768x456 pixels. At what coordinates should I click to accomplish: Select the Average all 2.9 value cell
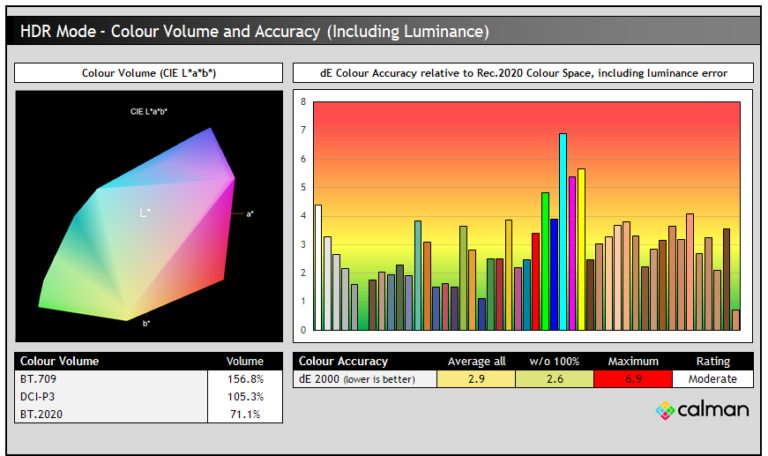click(x=476, y=379)
